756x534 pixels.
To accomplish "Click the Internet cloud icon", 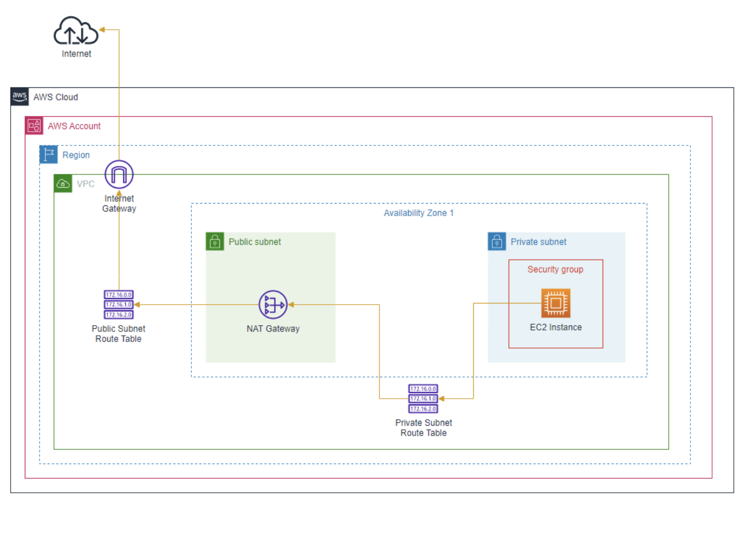I will coord(76,31).
